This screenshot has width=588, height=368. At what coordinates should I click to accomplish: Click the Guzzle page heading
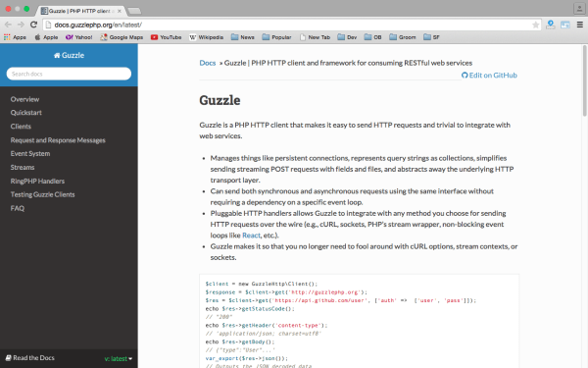(x=220, y=100)
